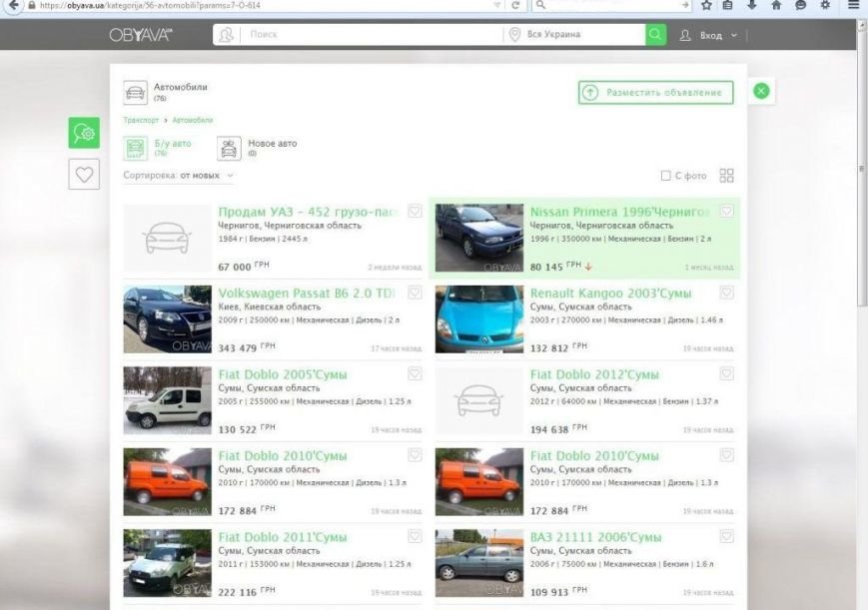Click the Автомобили category car icon

pyautogui.click(x=135, y=93)
